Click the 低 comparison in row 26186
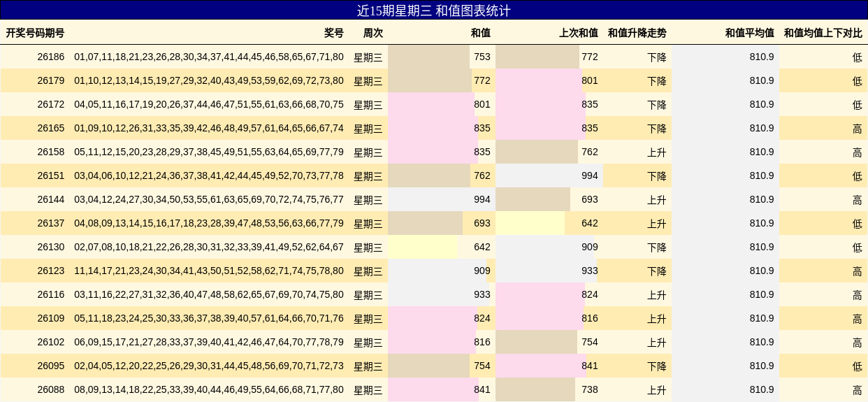 tap(858, 57)
